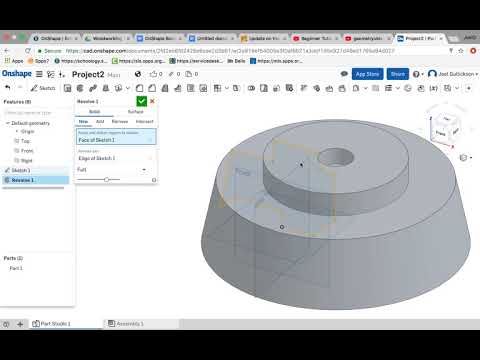480x360 pixels.
Task: Open the Onshape hamburger document menu
Action: click(39, 74)
